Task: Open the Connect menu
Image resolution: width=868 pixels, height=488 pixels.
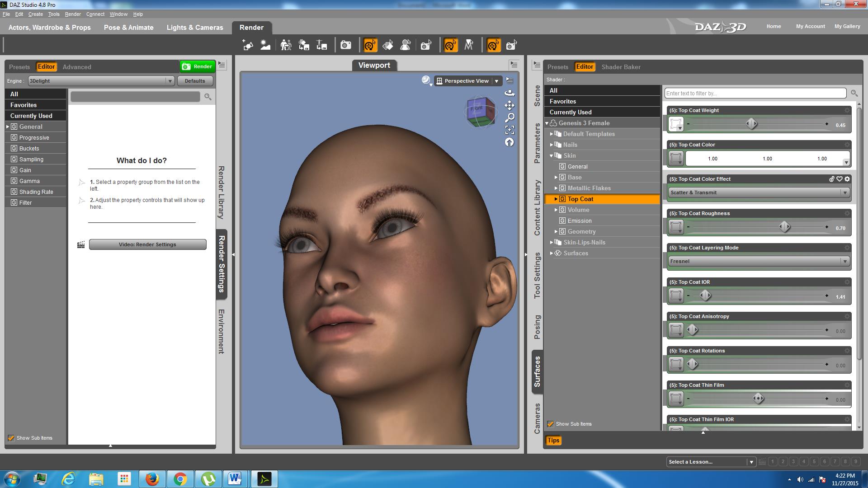Action: tap(95, 14)
